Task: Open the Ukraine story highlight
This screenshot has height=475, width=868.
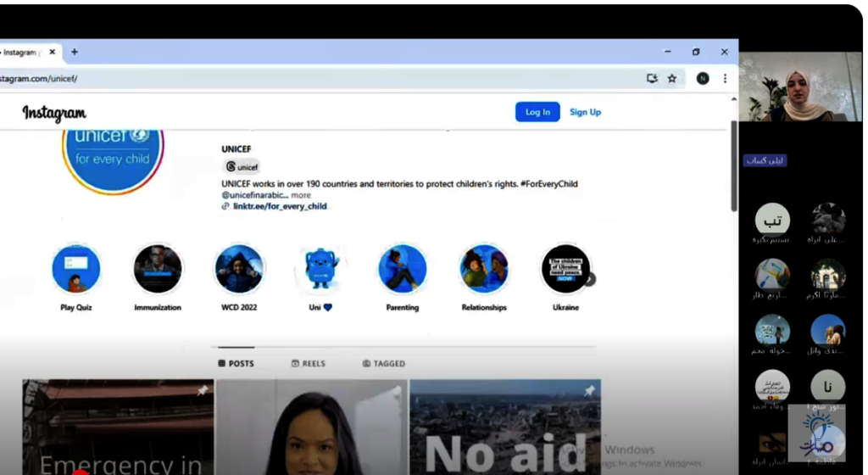Action: pyautogui.click(x=565, y=269)
